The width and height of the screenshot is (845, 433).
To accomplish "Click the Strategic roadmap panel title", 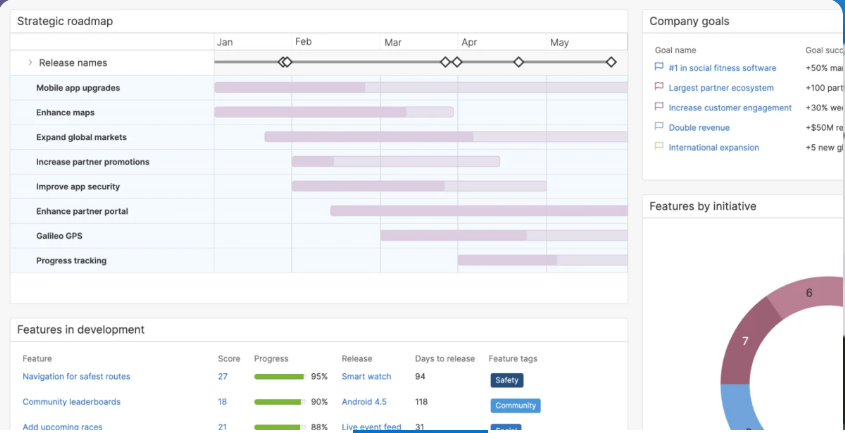I will [65, 22].
